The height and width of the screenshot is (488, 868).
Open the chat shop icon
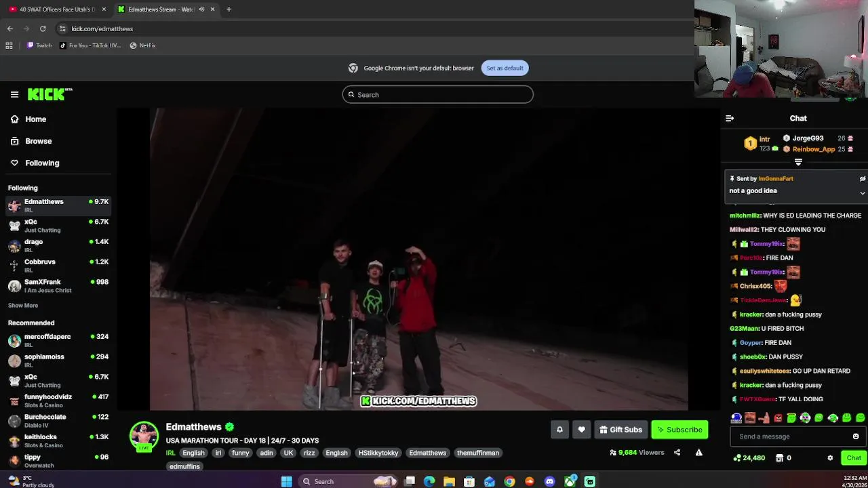click(780, 458)
